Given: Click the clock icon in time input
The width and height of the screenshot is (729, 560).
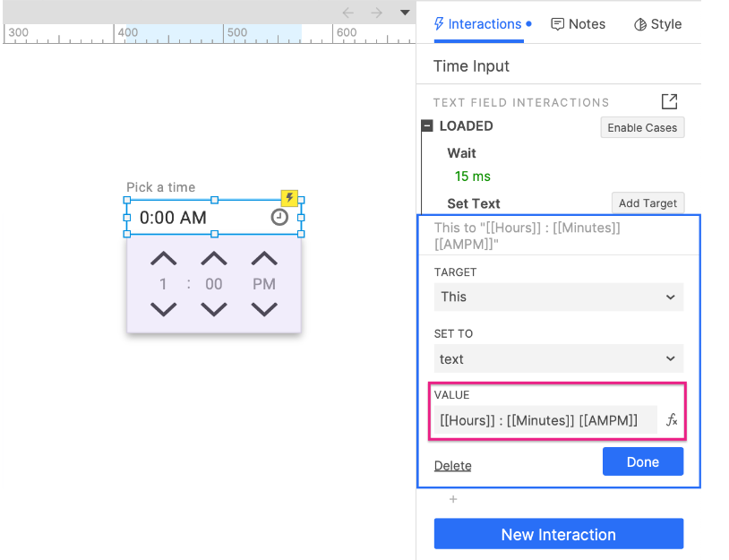Looking at the screenshot, I should click(279, 218).
